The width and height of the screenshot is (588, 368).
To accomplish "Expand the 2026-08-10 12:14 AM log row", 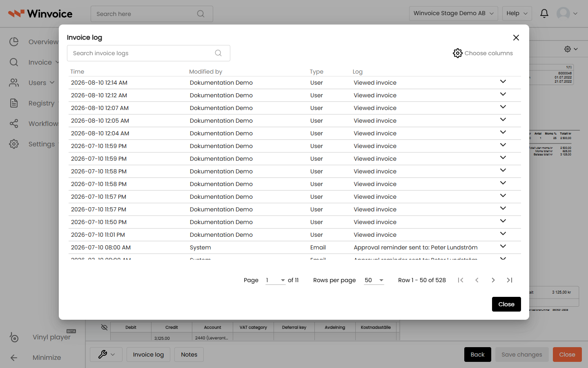I will [x=503, y=81].
